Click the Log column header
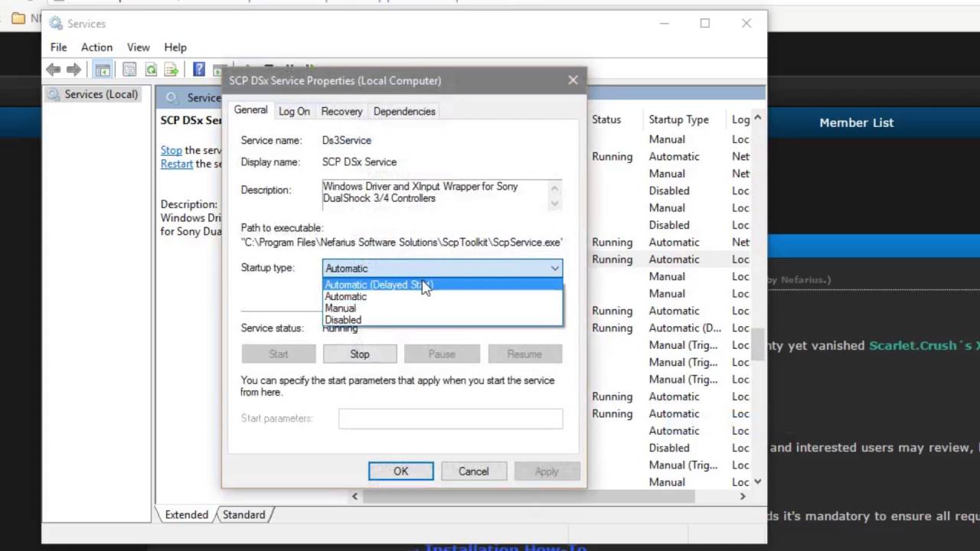 [740, 119]
